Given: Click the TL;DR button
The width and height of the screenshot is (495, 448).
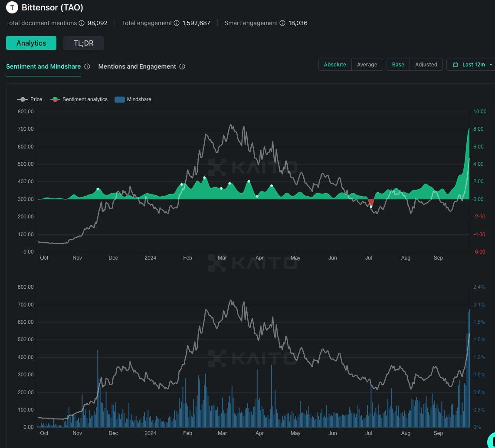Looking at the screenshot, I should click(x=83, y=43).
